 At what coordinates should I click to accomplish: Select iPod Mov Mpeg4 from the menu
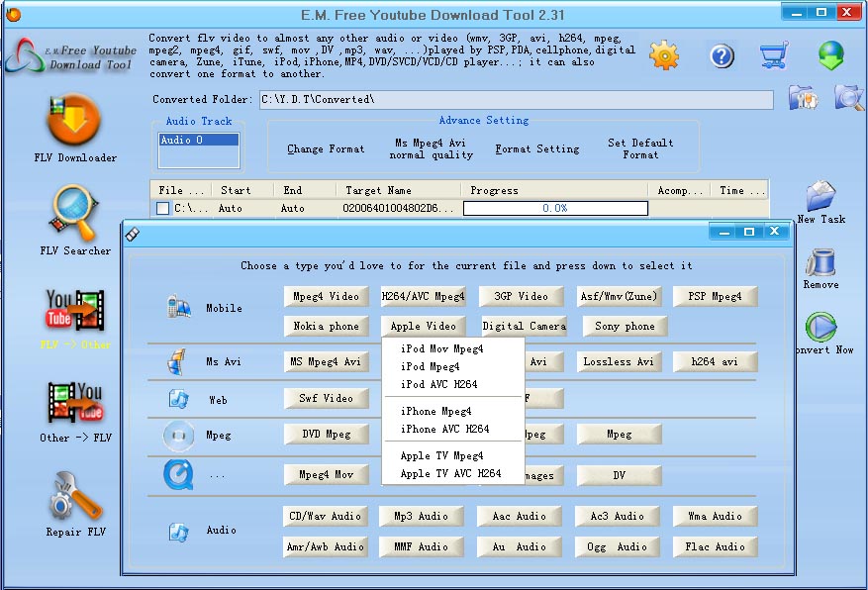point(441,348)
